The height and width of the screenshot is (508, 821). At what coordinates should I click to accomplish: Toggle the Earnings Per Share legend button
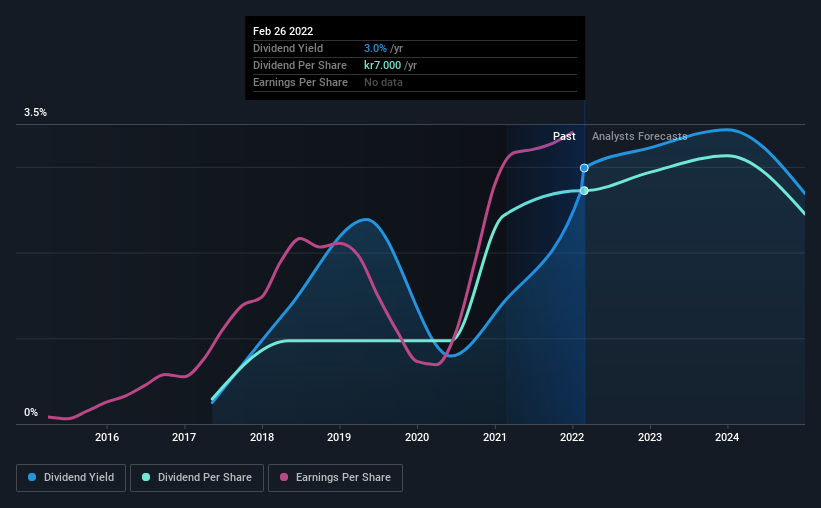click(335, 478)
